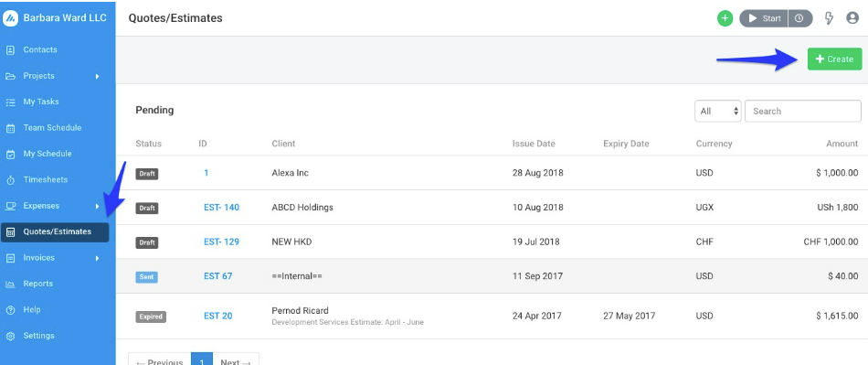The image size is (868, 365).
Task: Go to Next page in pagination
Action: click(x=236, y=361)
